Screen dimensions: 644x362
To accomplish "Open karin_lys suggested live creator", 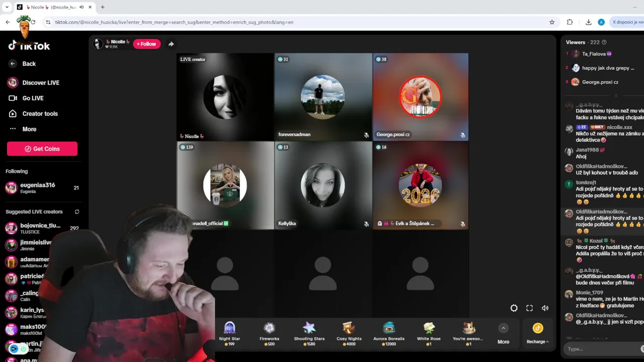I will [25, 313].
